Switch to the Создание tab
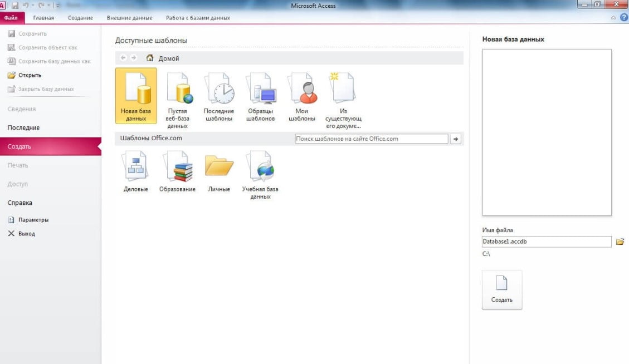629x364 pixels. click(x=80, y=18)
